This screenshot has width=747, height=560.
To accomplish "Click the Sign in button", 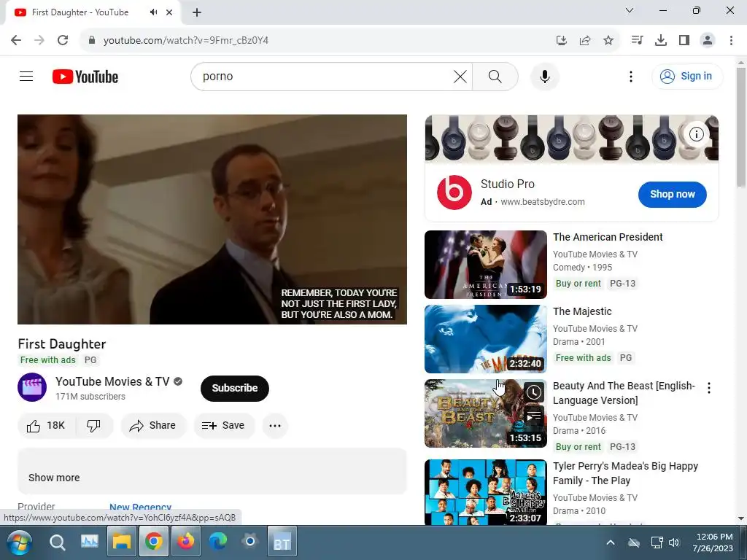I will (686, 76).
